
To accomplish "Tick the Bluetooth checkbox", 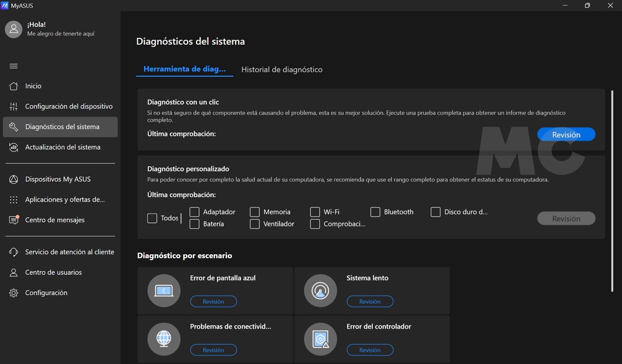I will click(x=375, y=212).
